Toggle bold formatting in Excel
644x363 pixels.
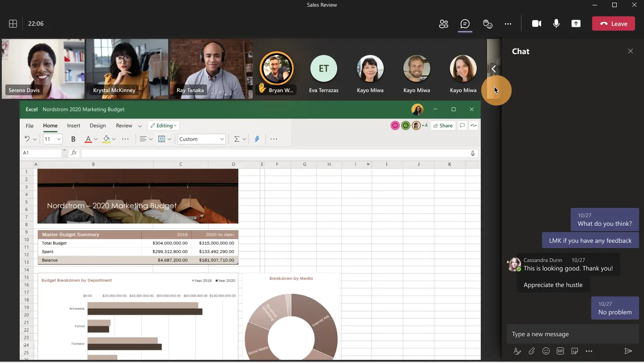pos(73,139)
